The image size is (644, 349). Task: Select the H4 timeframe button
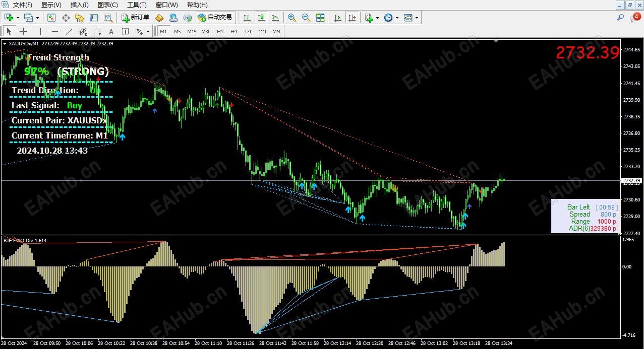(234, 31)
